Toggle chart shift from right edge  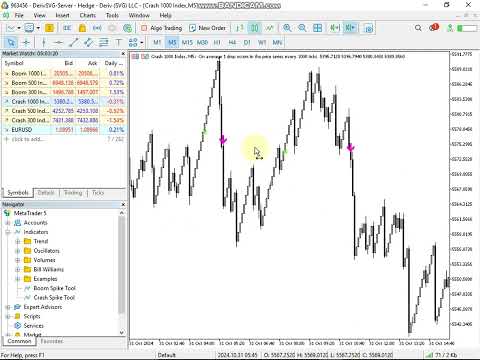pos(350,28)
